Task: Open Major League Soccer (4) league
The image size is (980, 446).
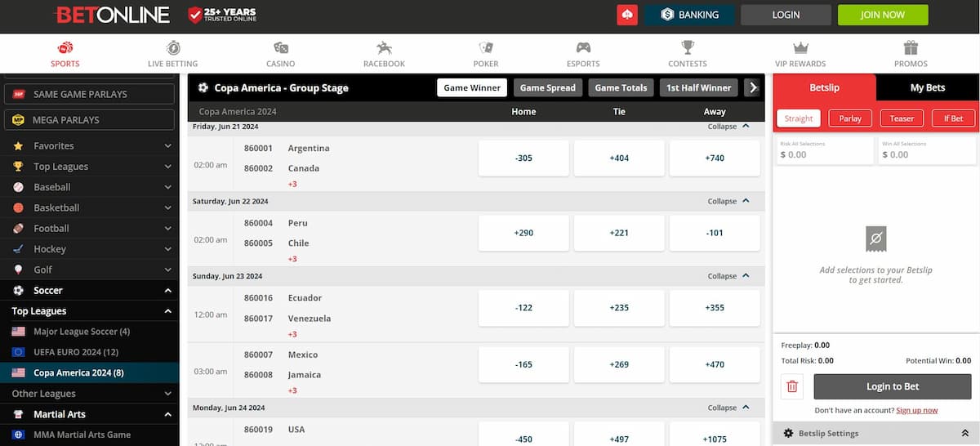Action: click(x=82, y=332)
